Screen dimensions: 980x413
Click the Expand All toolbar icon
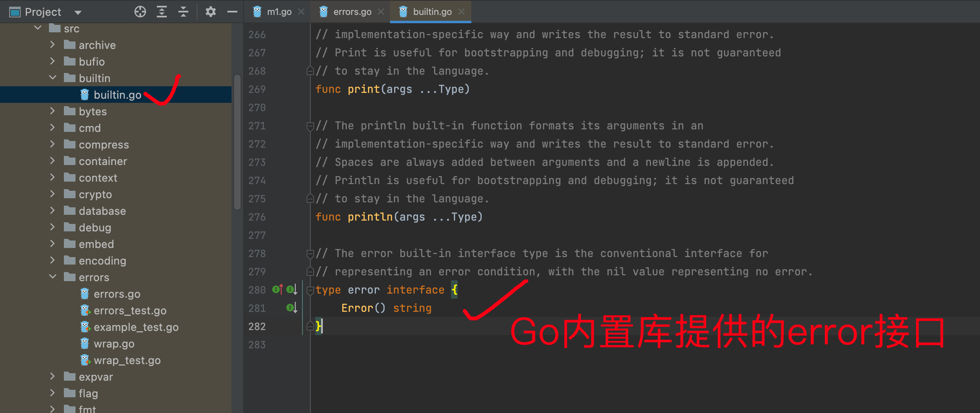coord(162,12)
